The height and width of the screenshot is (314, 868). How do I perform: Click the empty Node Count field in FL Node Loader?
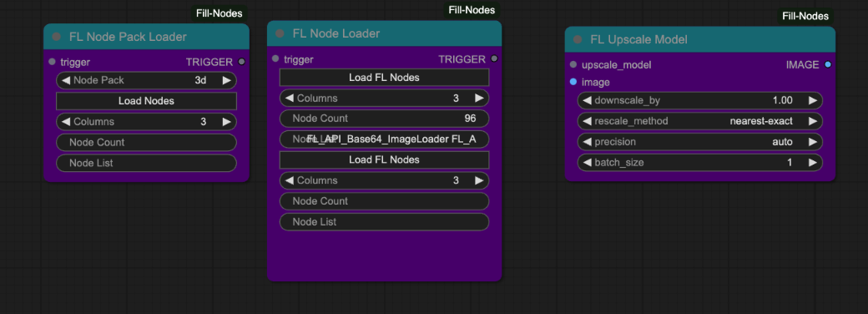(384, 201)
